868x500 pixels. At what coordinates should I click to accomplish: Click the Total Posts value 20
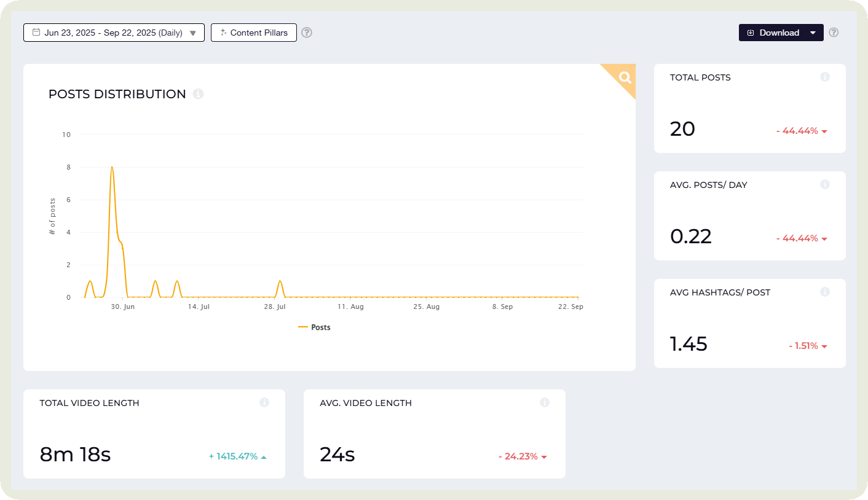682,130
